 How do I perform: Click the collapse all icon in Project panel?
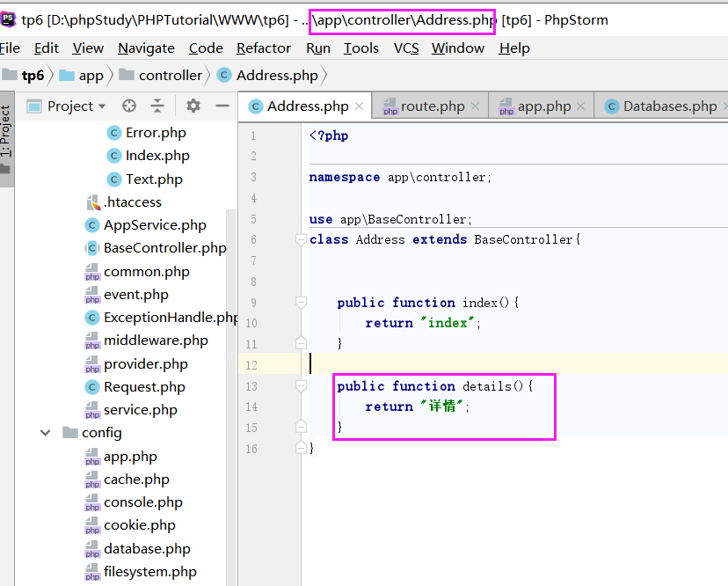click(157, 106)
